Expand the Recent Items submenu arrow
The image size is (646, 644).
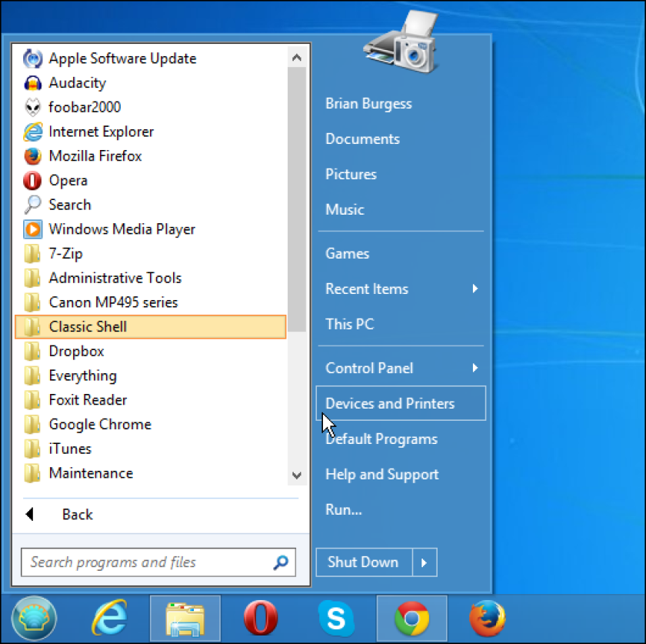(x=475, y=289)
